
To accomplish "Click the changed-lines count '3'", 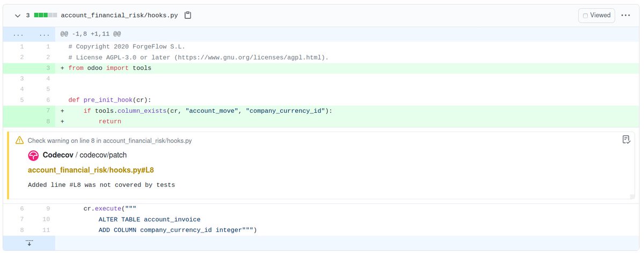I will click(28, 16).
